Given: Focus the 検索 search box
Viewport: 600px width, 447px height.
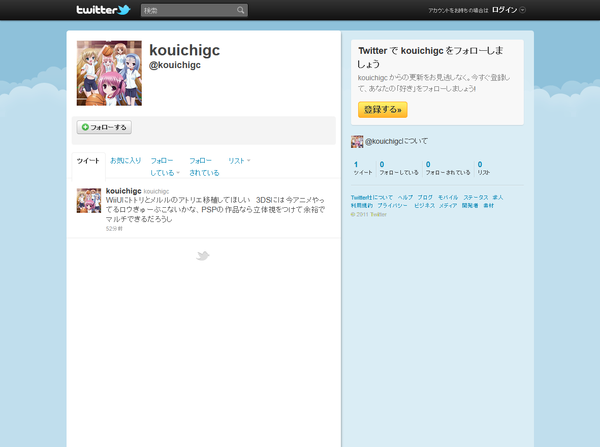Looking at the screenshot, I should point(194,10).
